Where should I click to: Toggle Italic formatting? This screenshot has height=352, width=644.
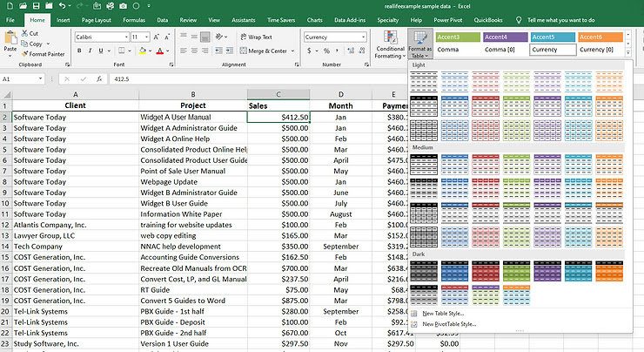point(90,51)
